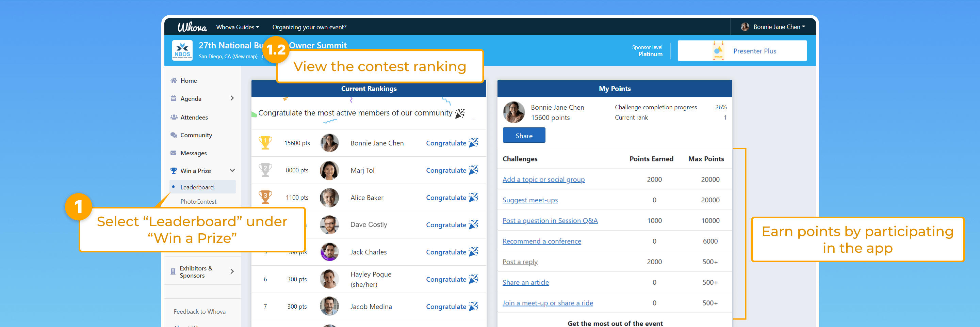
Task: Click the silver second-place trophy icon
Action: (x=265, y=170)
